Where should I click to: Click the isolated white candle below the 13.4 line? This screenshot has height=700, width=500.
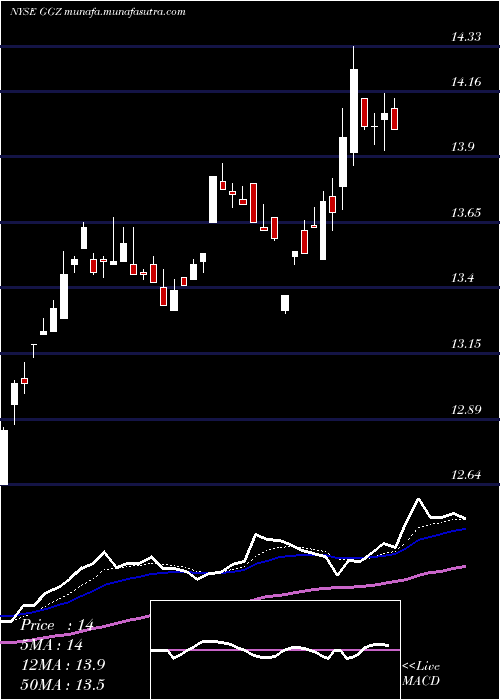point(285,304)
